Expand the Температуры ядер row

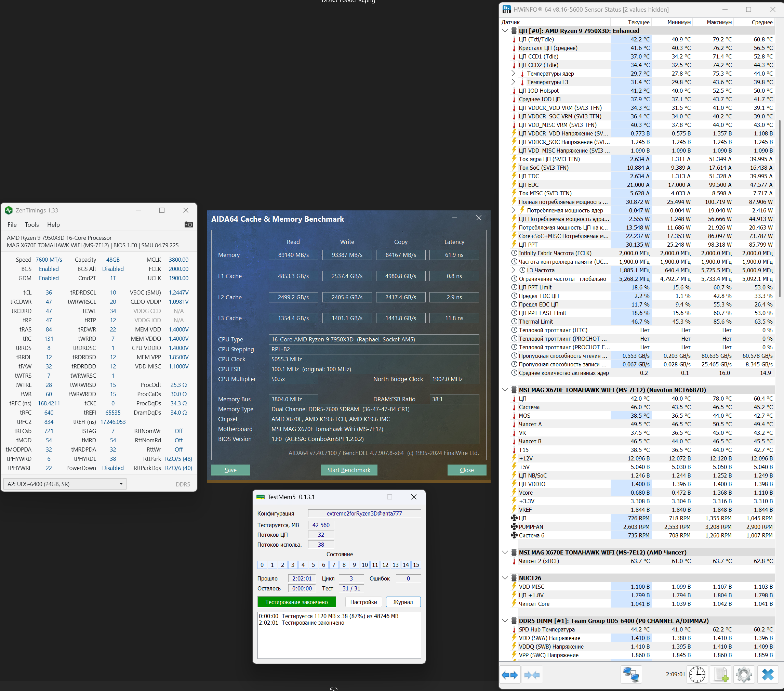point(513,73)
